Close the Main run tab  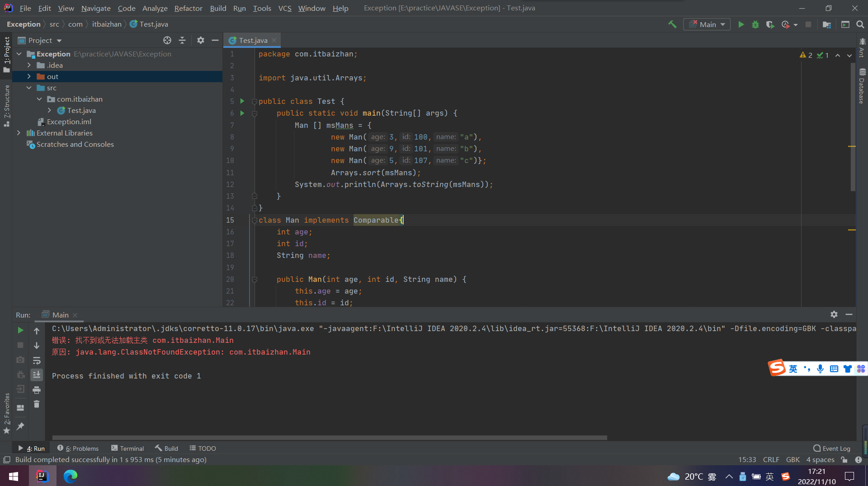pos(75,315)
